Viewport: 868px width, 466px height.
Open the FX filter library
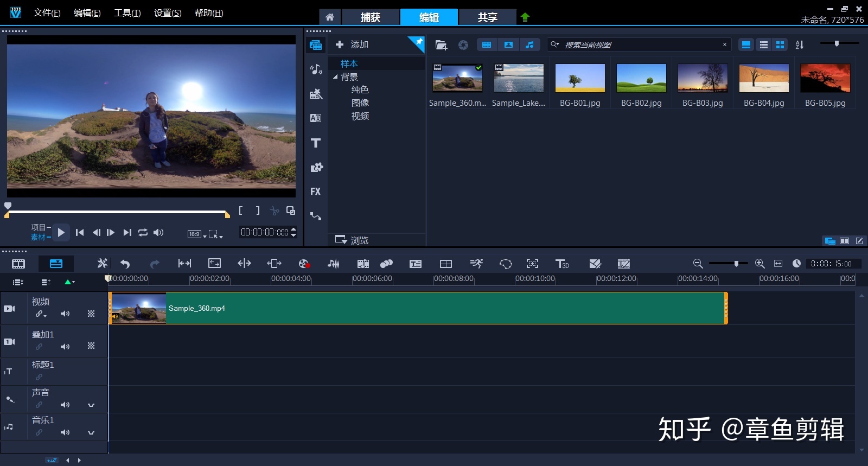pyautogui.click(x=316, y=191)
